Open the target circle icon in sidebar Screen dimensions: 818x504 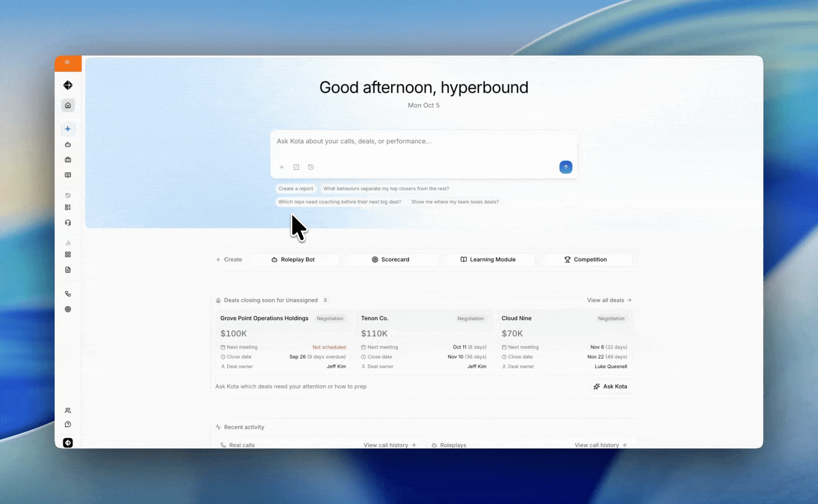(x=68, y=309)
